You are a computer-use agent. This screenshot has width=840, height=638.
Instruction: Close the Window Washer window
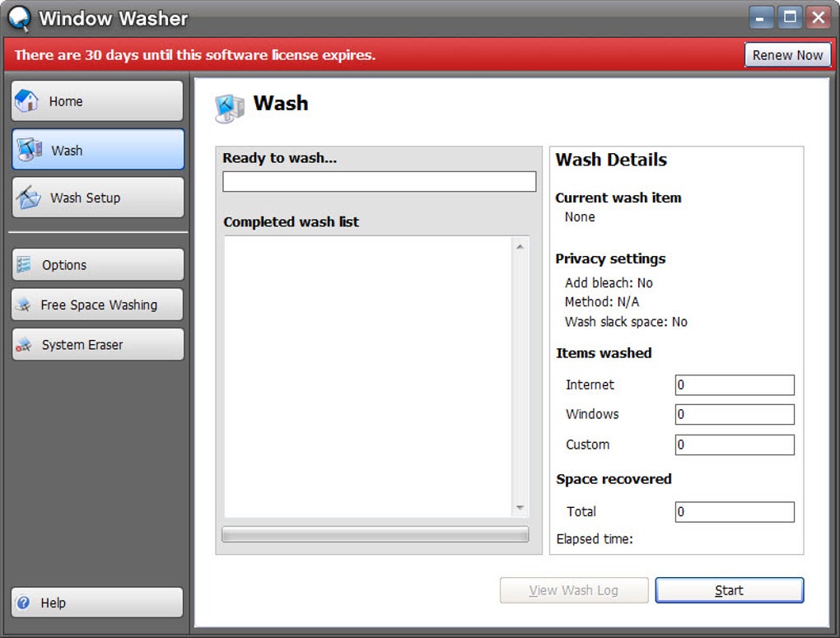point(819,17)
